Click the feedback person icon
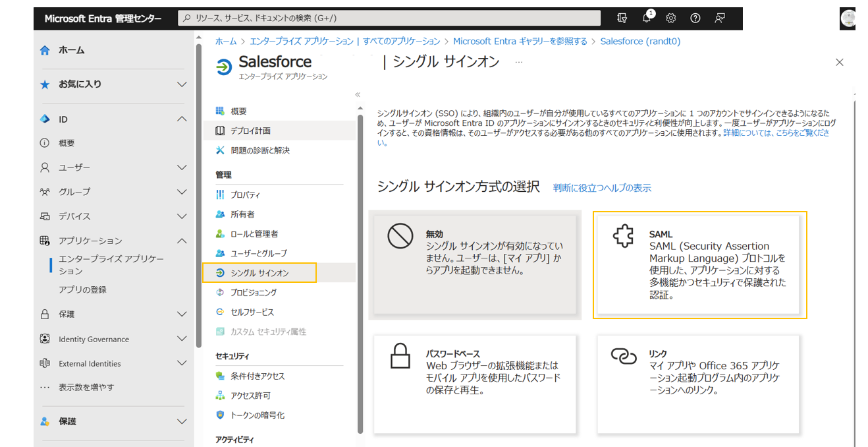The width and height of the screenshot is (868, 447). coord(720,18)
